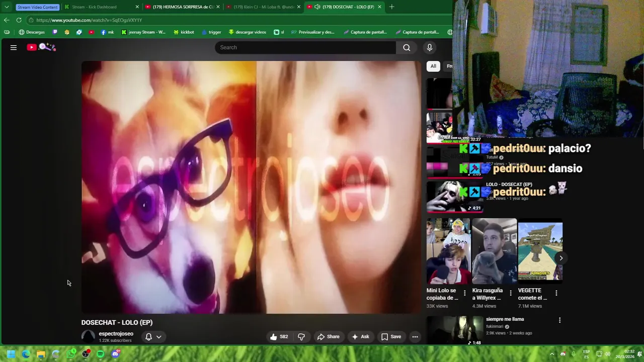Image resolution: width=644 pixels, height=362 pixels.
Task: Switch to HERMOSA SORPRESA tab
Action: click(x=183, y=7)
